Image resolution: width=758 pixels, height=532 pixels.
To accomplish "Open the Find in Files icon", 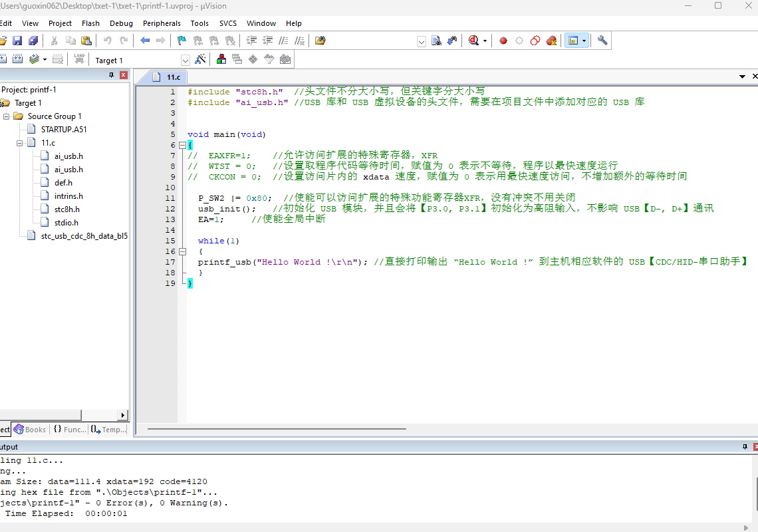I will [x=320, y=41].
